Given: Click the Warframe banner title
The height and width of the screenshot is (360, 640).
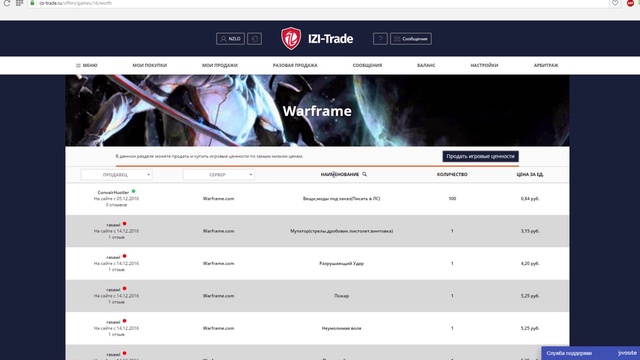Looking at the screenshot, I should point(317,111).
